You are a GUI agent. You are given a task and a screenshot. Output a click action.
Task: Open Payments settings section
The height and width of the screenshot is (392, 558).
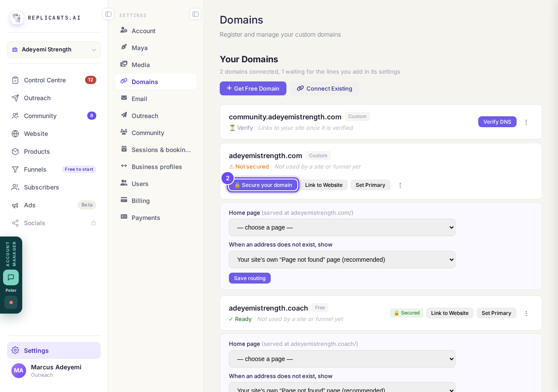(x=156, y=218)
